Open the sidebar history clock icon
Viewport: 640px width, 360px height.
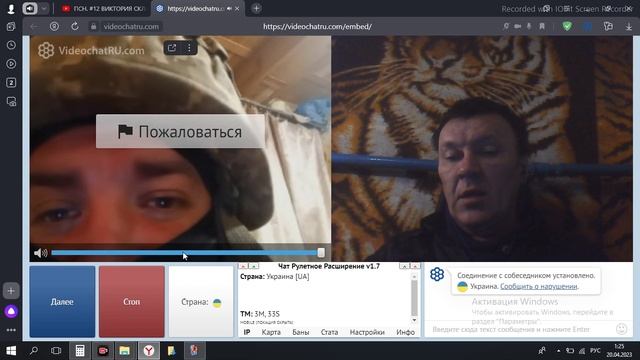coord(11,45)
